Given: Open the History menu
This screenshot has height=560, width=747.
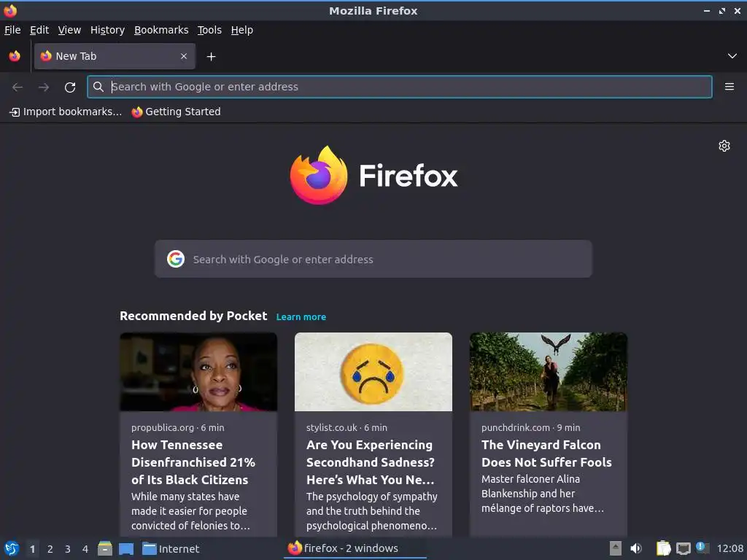Looking at the screenshot, I should click(107, 30).
